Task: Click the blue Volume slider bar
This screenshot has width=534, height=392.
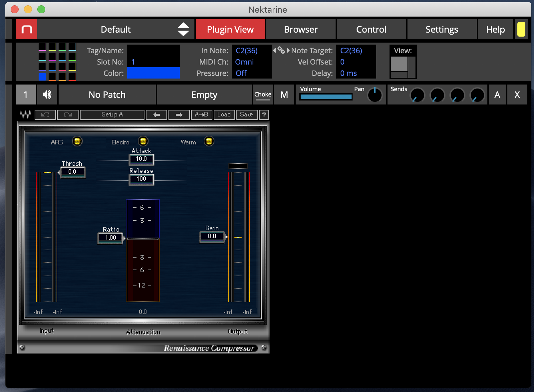Action: pos(326,97)
